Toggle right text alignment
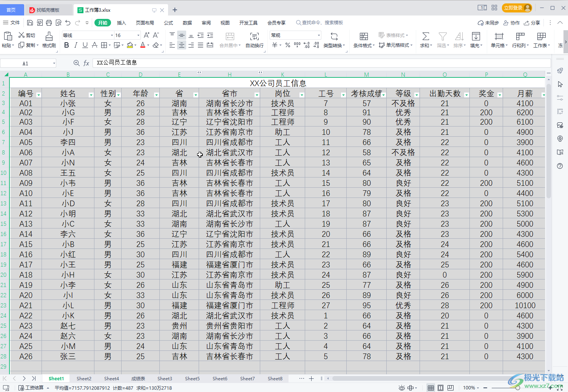The height and width of the screenshot is (392, 568). [x=191, y=45]
